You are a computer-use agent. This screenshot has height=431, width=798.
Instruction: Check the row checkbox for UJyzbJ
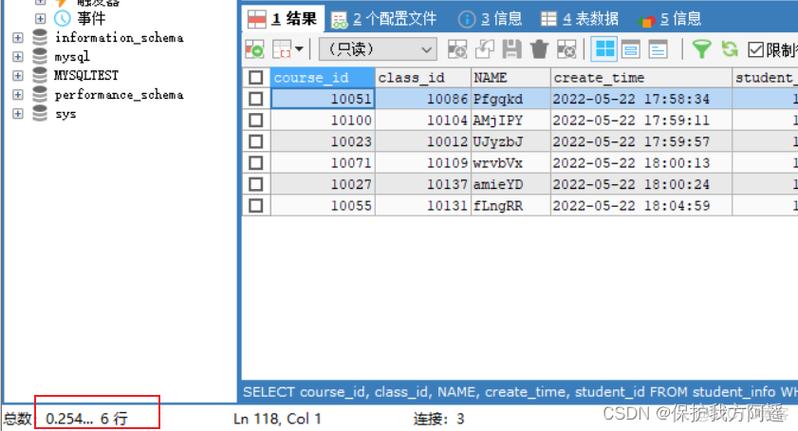256,141
